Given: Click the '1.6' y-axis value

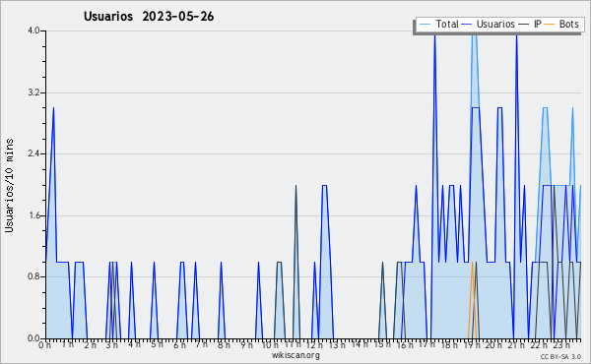Looking at the screenshot, I should 33,215.
